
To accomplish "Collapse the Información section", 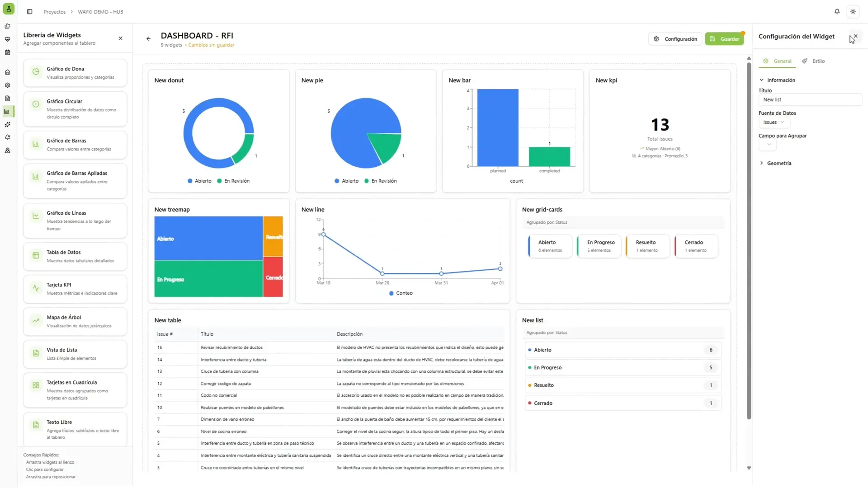I will 777,80.
